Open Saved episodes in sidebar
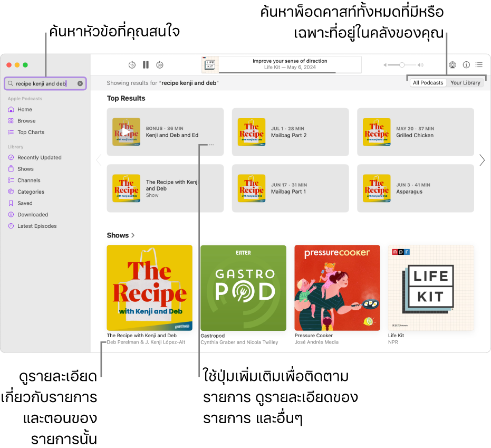 point(25,203)
